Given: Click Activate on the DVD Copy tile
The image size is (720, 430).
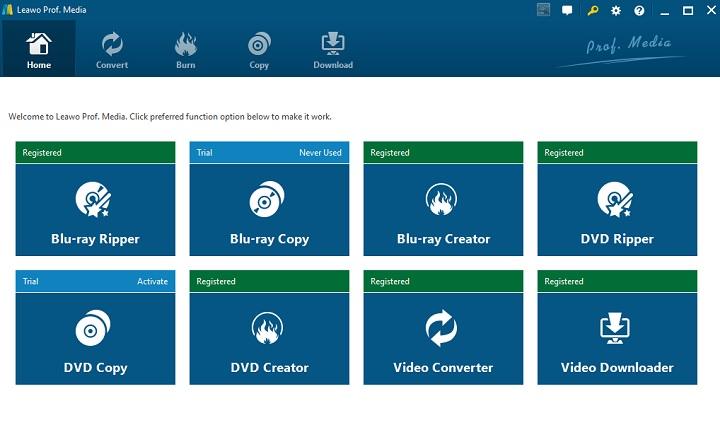Looking at the screenshot, I should [x=152, y=282].
